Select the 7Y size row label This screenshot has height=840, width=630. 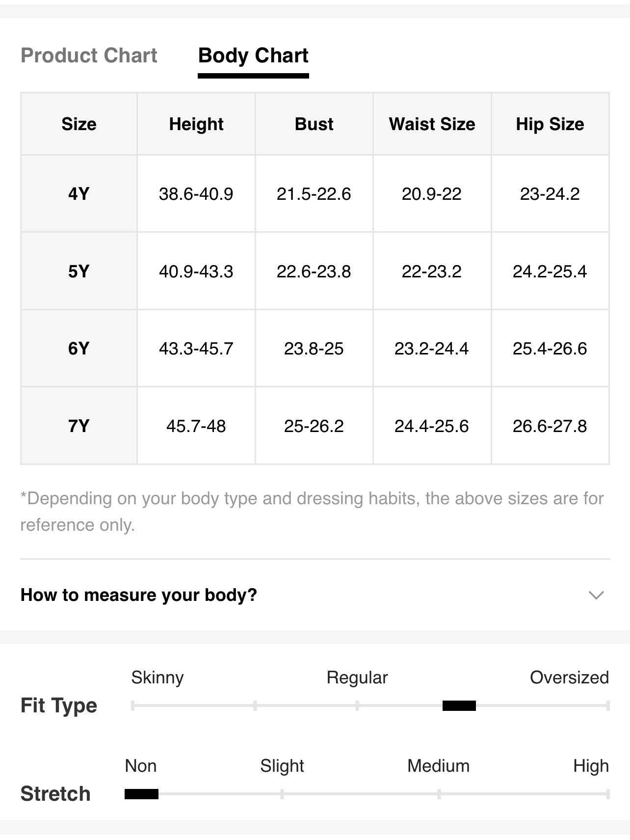pyautogui.click(x=79, y=426)
